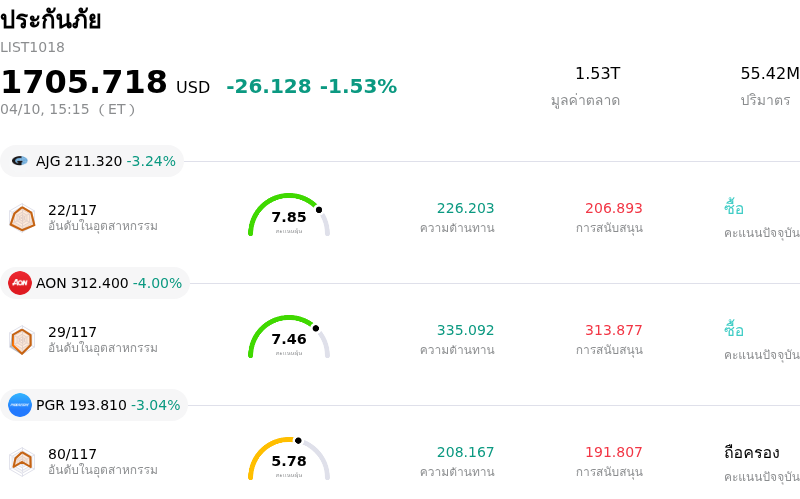Click the AON red logo icon
Screen dimensions: 800x499
click(20, 283)
